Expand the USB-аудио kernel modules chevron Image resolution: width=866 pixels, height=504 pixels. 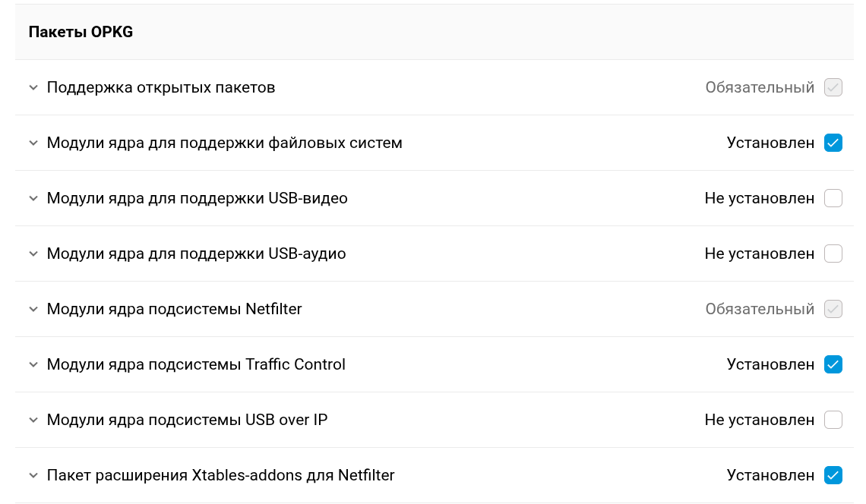pyautogui.click(x=33, y=254)
